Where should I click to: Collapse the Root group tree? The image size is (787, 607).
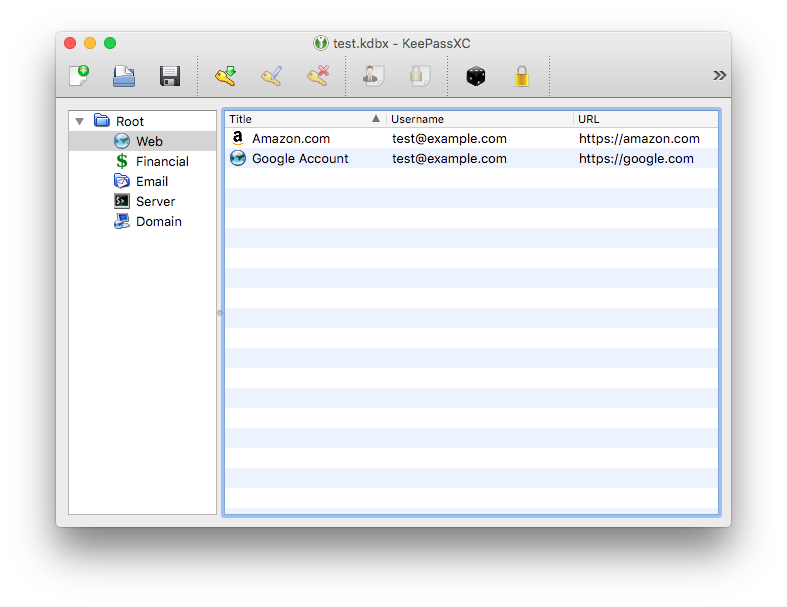pyautogui.click(x=79, y=122)
